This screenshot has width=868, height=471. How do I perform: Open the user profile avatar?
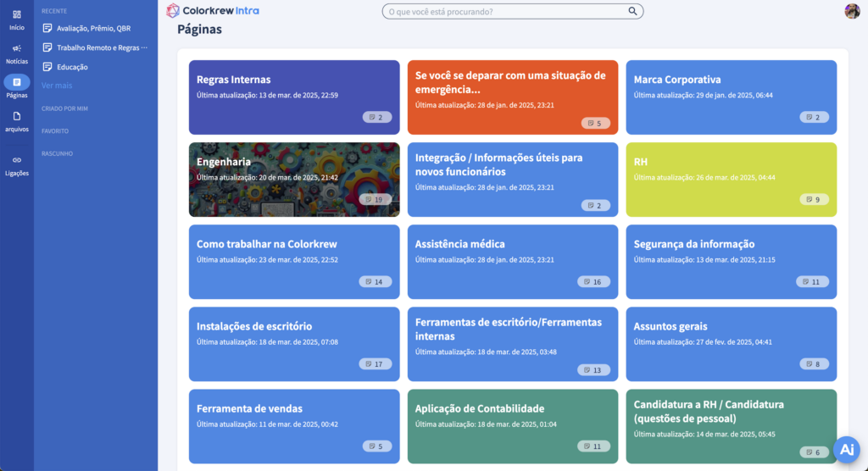(852, 10)
